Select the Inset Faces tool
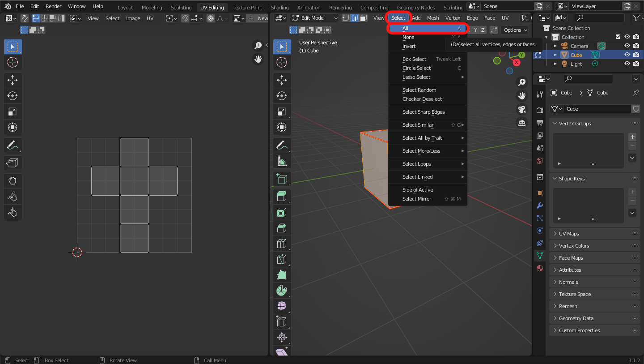Viewport: 644px width, 364px height. (281, 212)
